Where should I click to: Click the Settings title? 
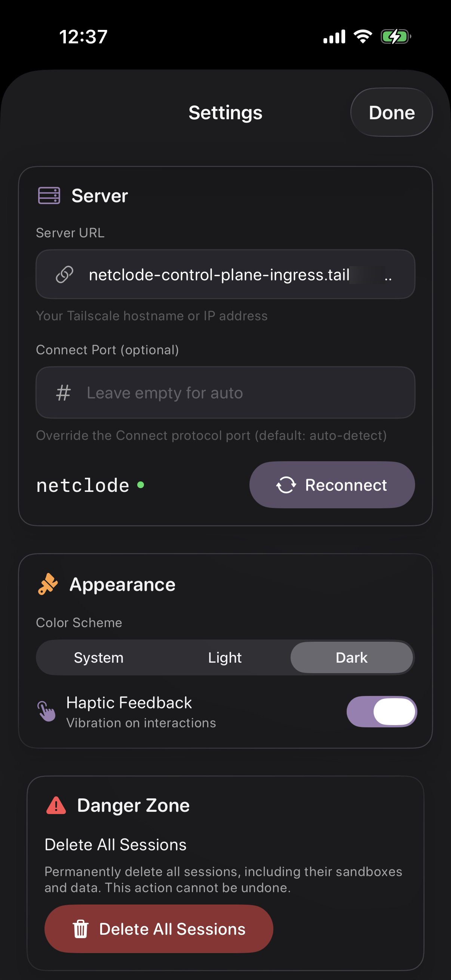[225, 113]
